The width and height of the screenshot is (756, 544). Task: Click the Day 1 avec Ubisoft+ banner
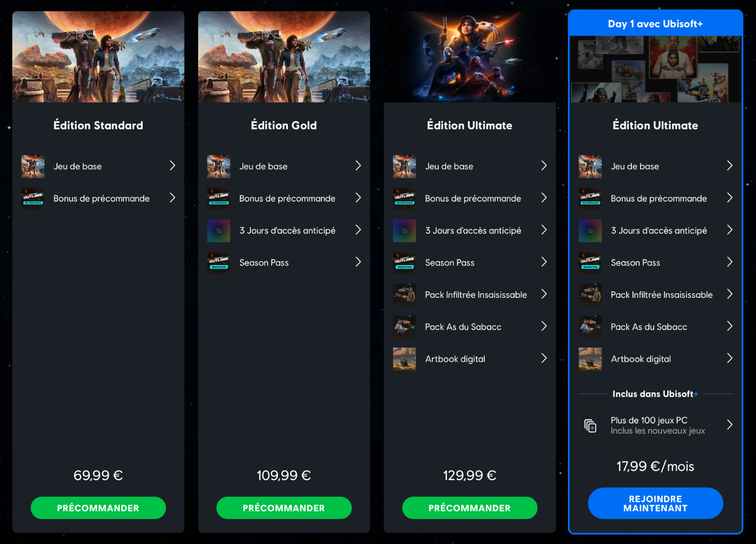point(655,24)
